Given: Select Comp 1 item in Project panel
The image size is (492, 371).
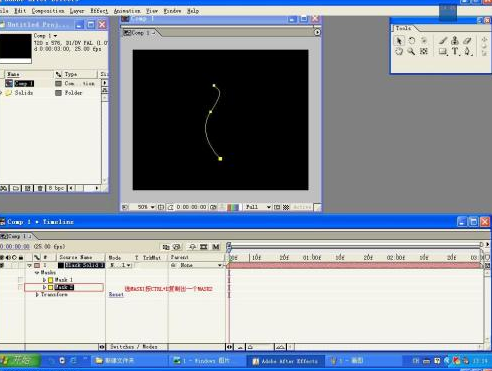Looking at the screenshot, I should pyautogui.click(x=24, y=83).
